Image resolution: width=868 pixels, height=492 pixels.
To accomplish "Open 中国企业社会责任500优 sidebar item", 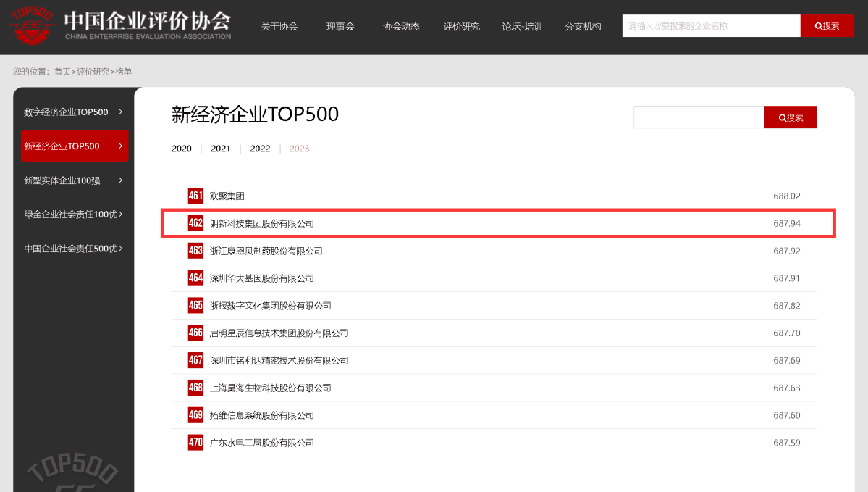I will pos(75,249).
